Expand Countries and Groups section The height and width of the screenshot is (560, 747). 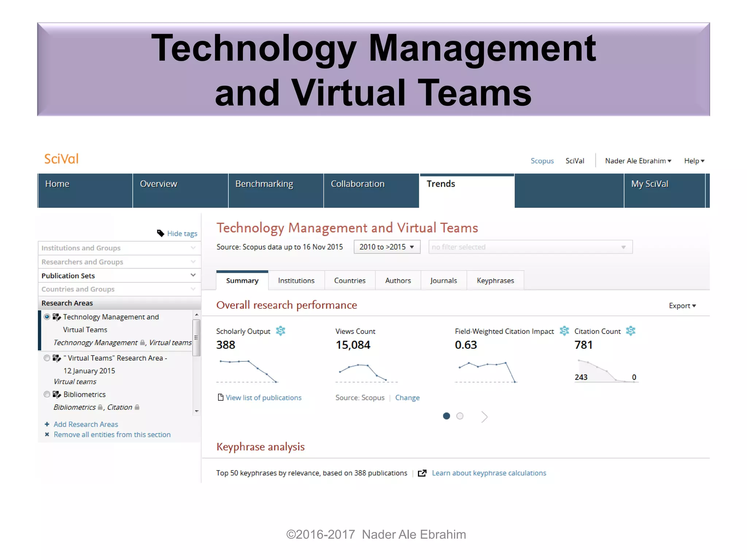click(119, 289)
